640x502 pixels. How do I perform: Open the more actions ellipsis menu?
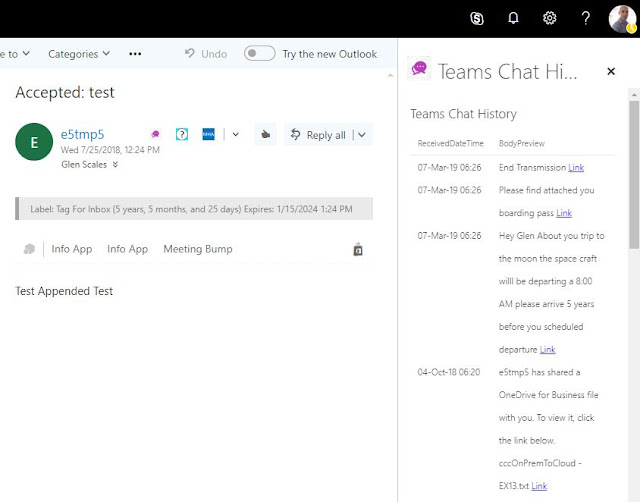click(135, 54)
